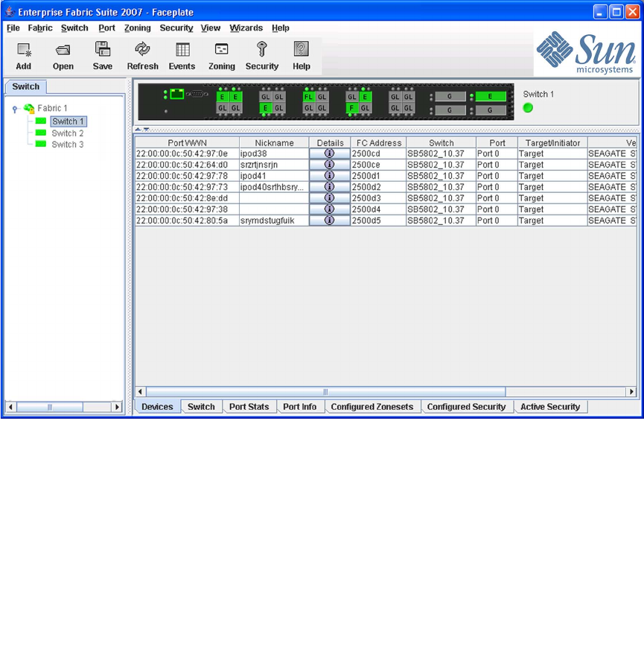Open the Security menu
Viewport: 644px width, 672px height.
pyautogui.click(x=176, y=28)
